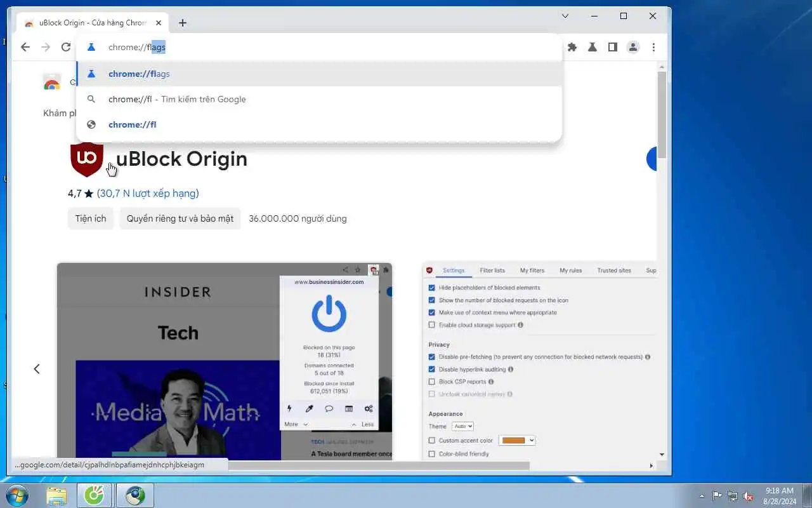Click the Chrome Web Store rainbow logo

[52, 83]
